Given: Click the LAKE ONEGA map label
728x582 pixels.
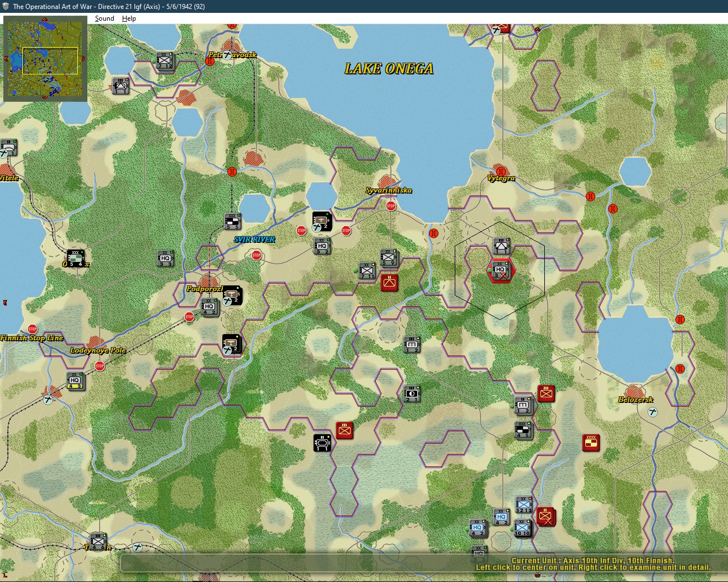Looking at the screenshot, I should 389,68.
